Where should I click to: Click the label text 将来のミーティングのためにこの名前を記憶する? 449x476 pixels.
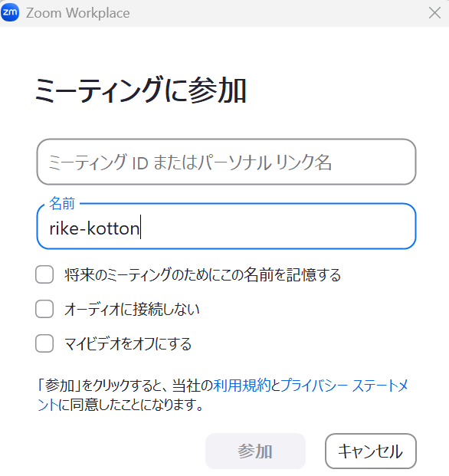click(x=202, y=274)
